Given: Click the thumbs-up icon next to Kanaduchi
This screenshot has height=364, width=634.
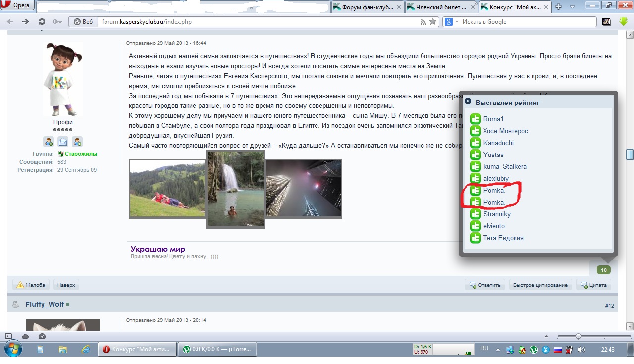Looking at the screenshot, I should (475, 143).
